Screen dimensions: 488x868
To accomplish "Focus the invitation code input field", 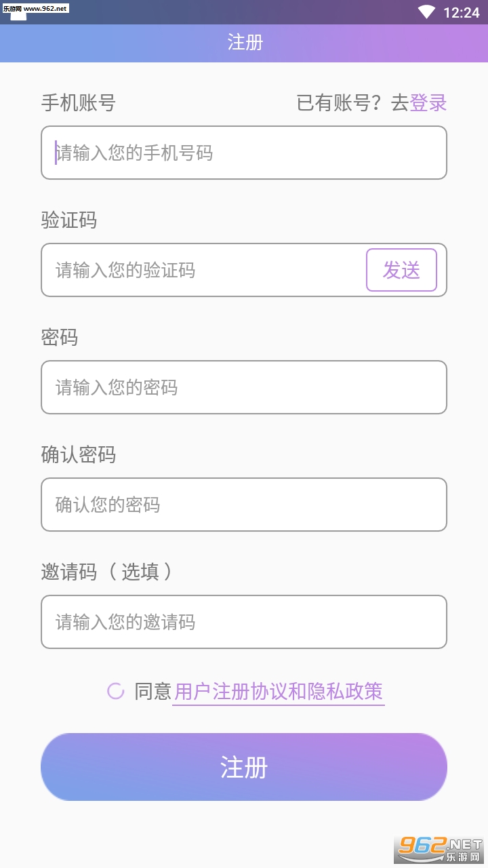I will [244, 622].
